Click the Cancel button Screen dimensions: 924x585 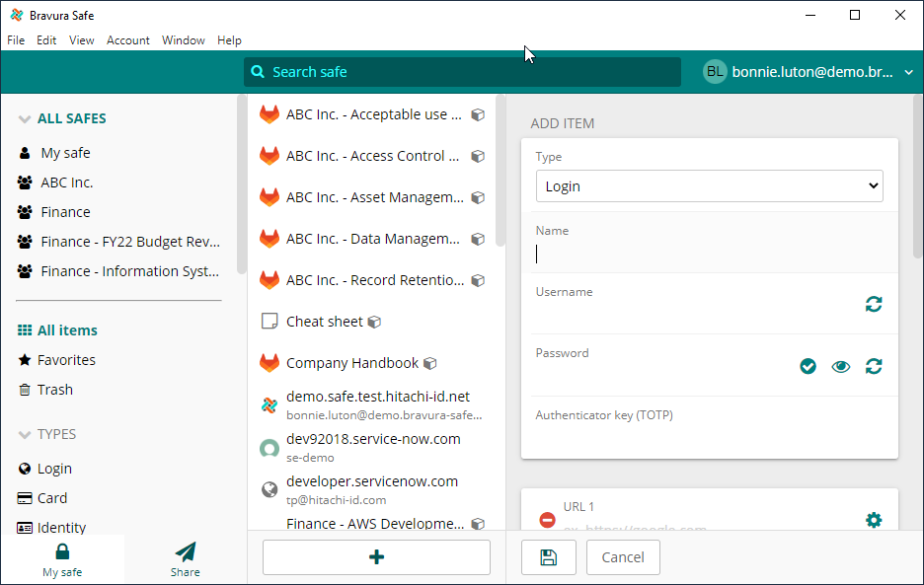[622, 557]
